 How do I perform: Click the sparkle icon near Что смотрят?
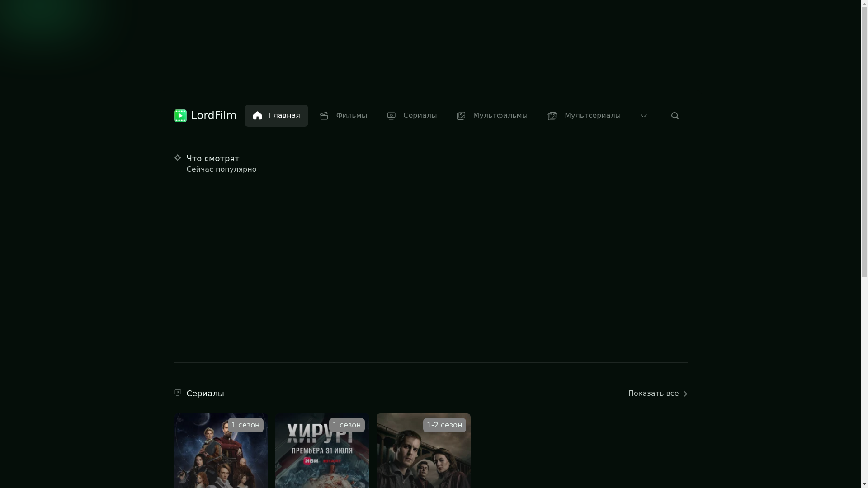click(178, 158)
